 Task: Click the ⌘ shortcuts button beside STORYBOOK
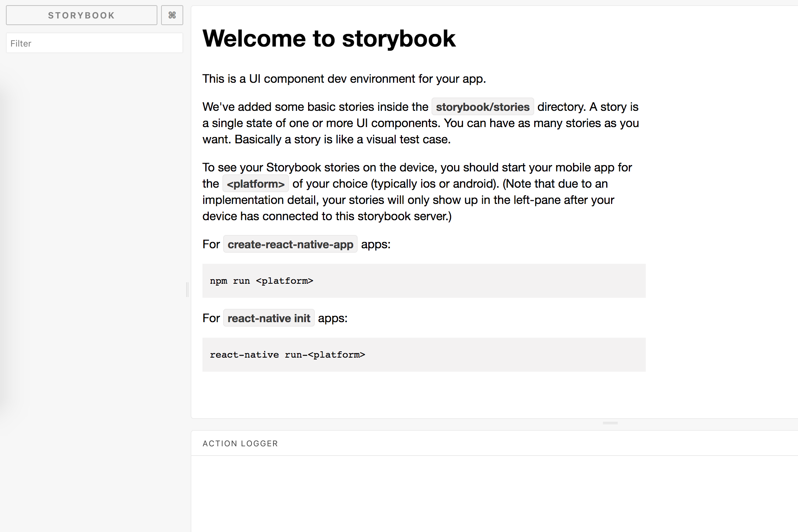(172, 15)
